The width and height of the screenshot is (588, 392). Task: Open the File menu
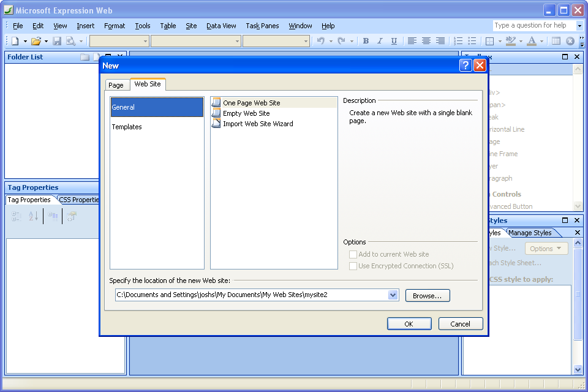[x=18, y=26]
